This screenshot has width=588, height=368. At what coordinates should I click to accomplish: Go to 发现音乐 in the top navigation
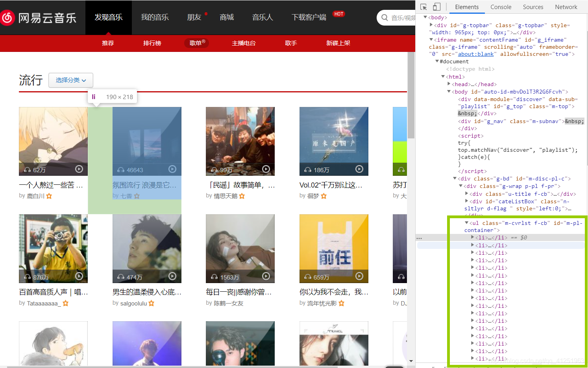click(109, 17)
